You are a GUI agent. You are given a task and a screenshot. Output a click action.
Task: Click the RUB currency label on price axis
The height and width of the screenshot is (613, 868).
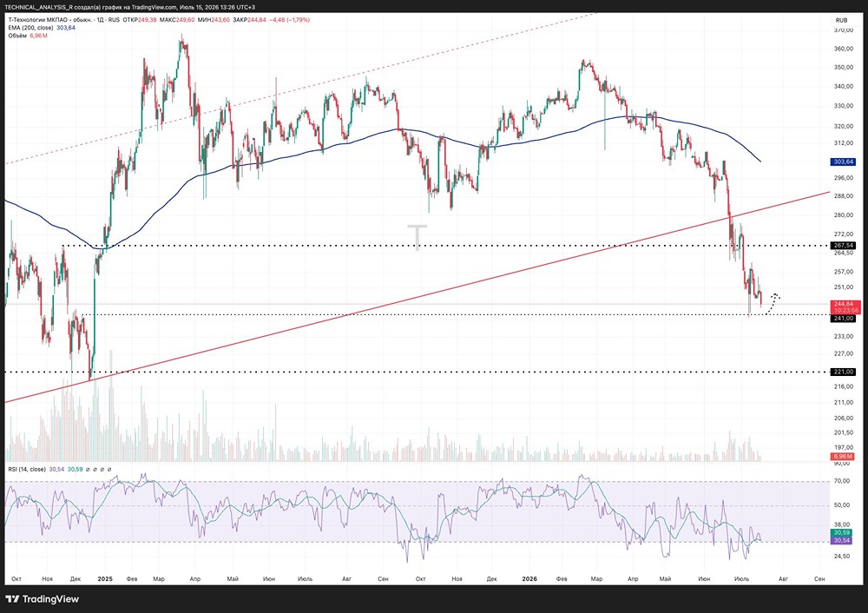coord(841,20)
